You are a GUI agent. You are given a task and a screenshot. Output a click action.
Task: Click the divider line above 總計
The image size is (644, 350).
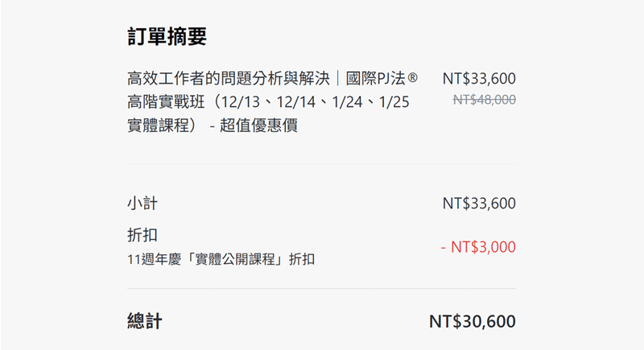point(322,288)
